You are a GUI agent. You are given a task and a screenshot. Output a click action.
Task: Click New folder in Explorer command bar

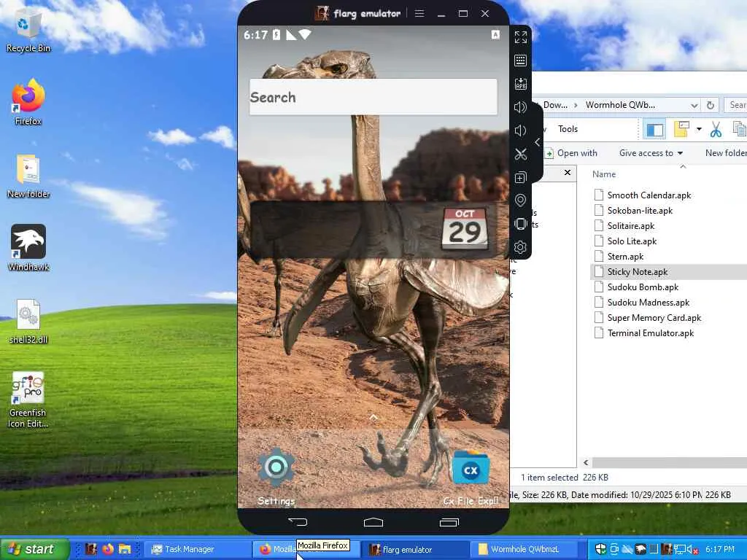coord(726,153)
